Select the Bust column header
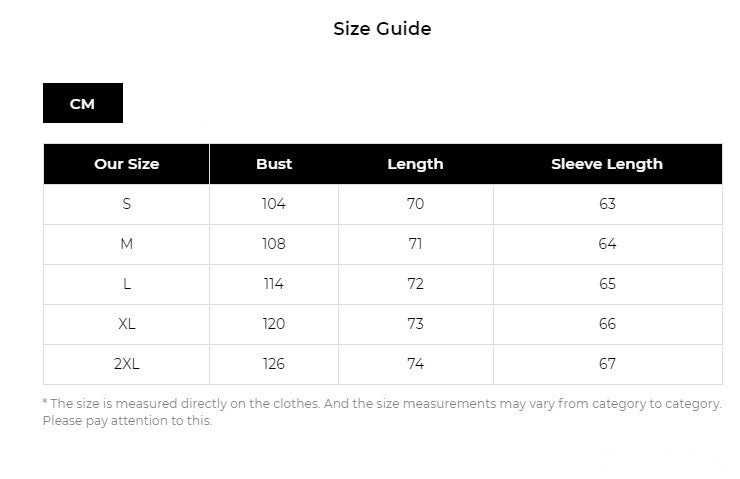Viewport: 740px width, 479px height. click(274, 164)
